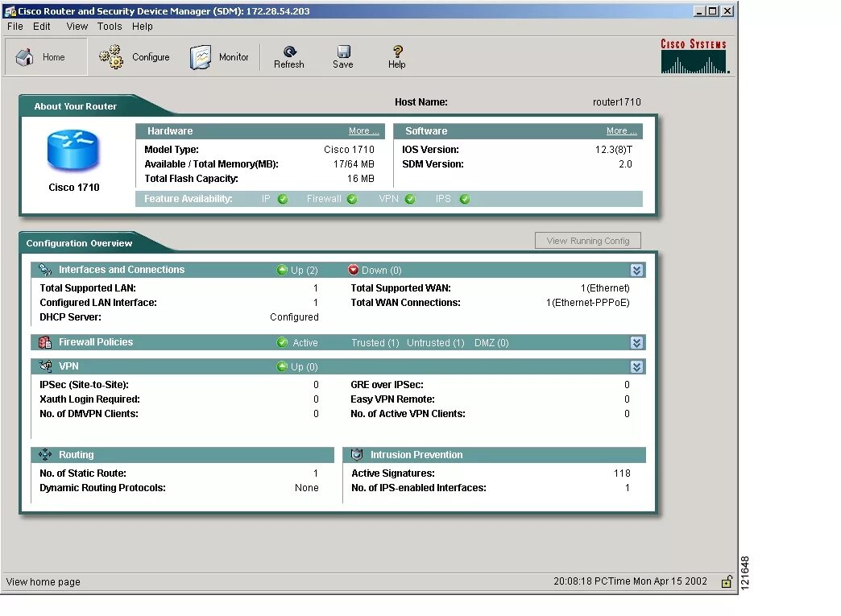Viewport: 841px width, 616px height.
Task: Click the green VPN Up (0) icon
Action: pos(282,366)
